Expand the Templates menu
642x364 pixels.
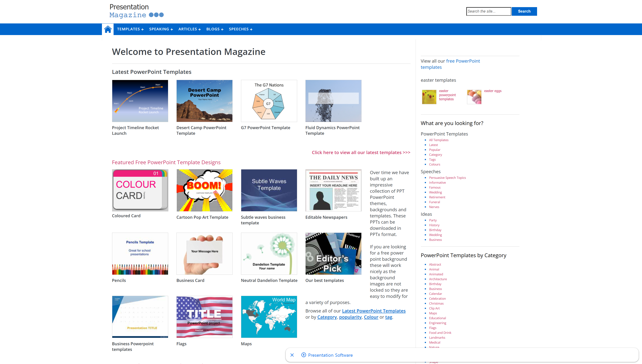pos(130,29)
